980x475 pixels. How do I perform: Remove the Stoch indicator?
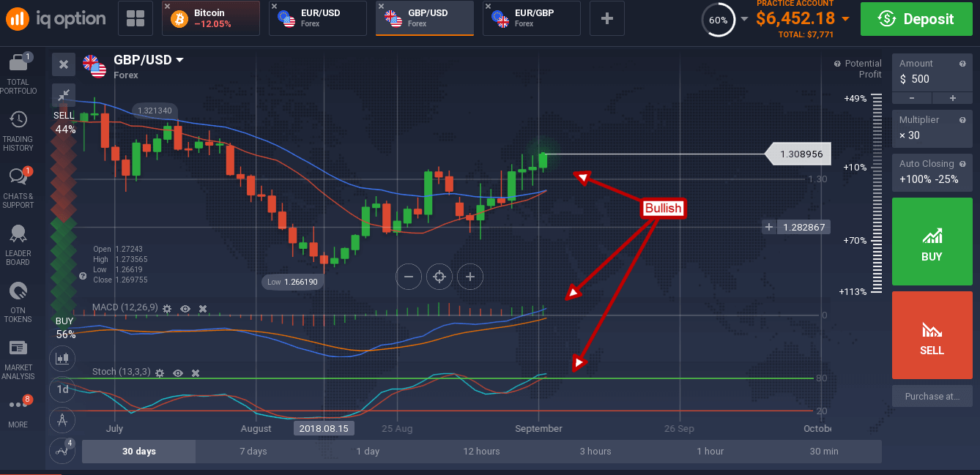(x=196, y=373)
